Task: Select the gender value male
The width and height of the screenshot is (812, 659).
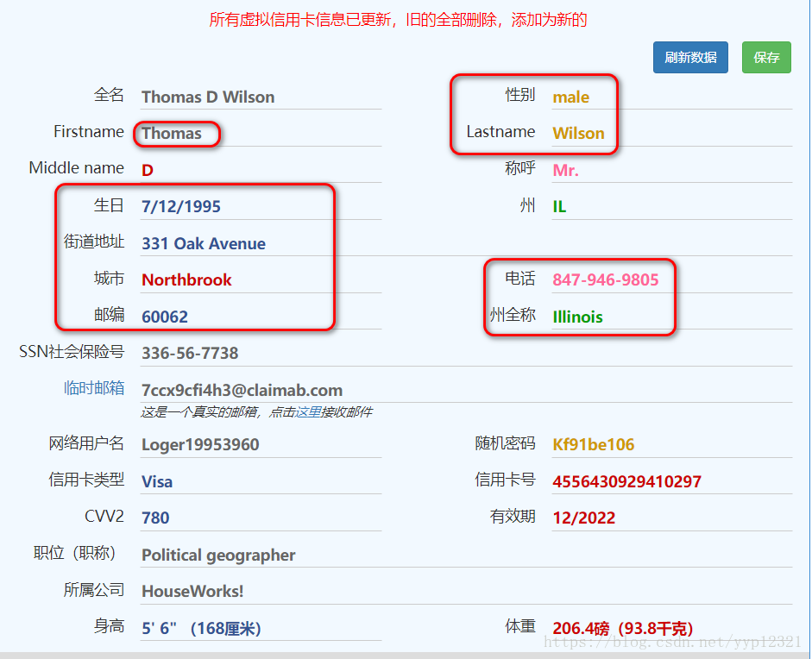Action: pos(570,97)
